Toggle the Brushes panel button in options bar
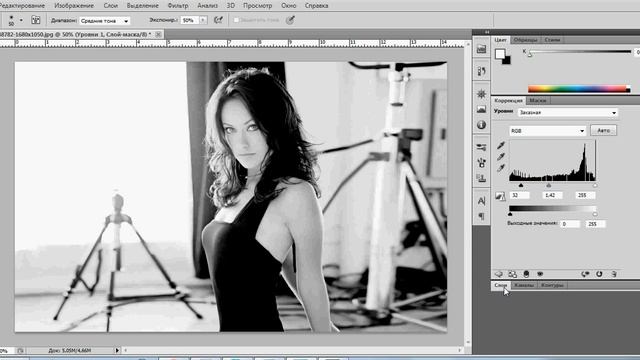This screenshot has width=640, height=360. pyautogui.click(x=36, y=20)
